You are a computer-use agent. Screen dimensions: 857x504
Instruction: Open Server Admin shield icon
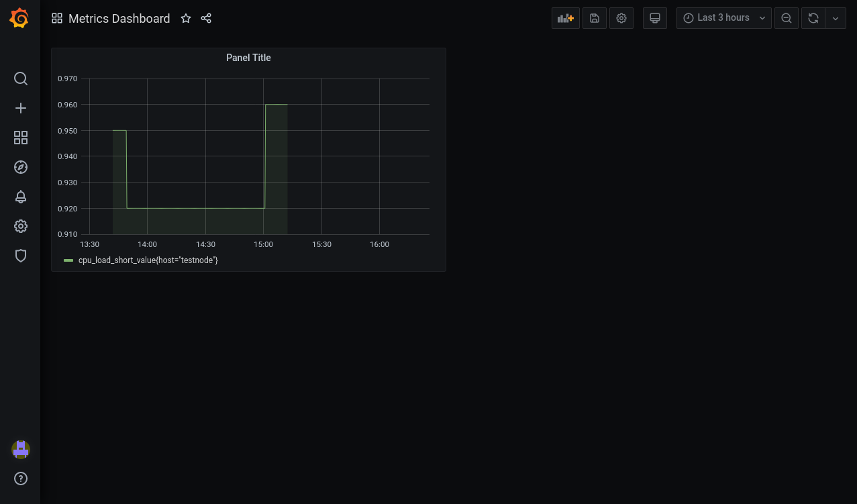coord(20,256)
